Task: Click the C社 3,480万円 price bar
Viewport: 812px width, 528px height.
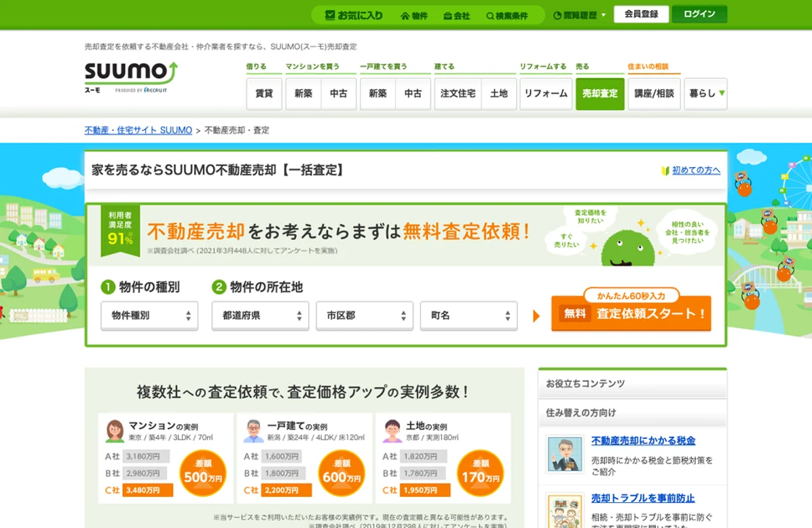Action: 147,490
